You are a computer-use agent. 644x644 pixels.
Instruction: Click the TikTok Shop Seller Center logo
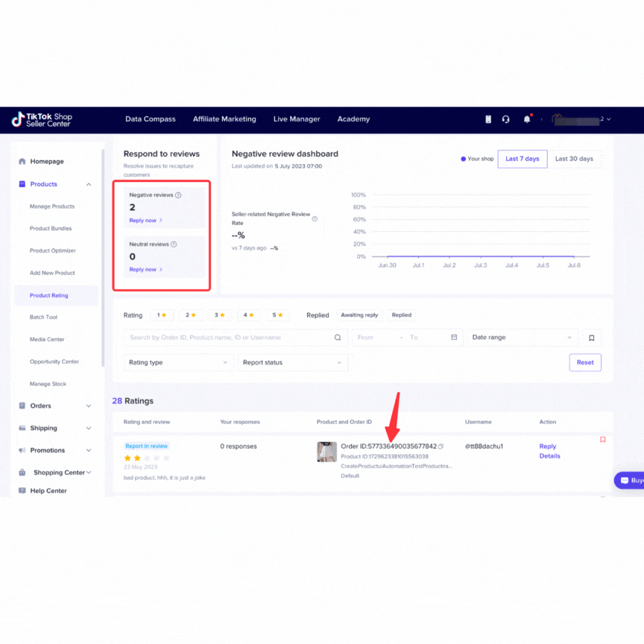pyautogui.click(x=42, y=119)
